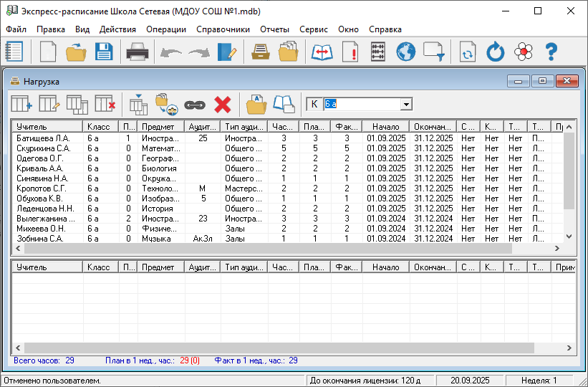The width and height of the screenshot is (588, 387).
Task: Select row of teacher Батищева Л.А.
Action: (x=288, y=138)
